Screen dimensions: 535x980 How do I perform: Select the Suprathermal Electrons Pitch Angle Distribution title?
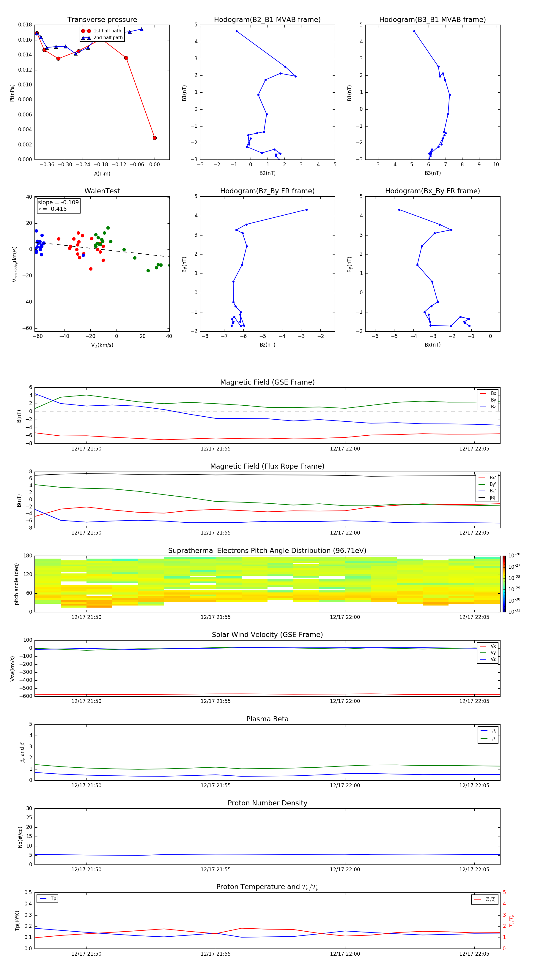[x=267, y=551]
